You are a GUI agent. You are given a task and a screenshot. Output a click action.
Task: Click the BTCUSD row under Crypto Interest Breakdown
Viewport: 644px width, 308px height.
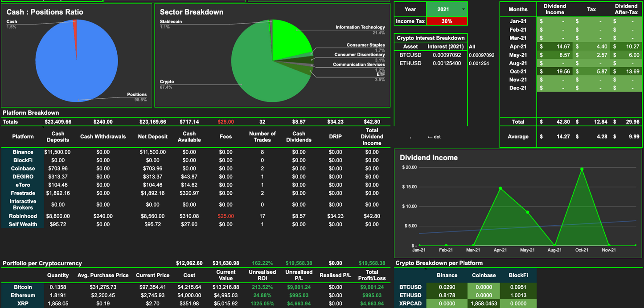pyautogui.click(x=410, y=55)
